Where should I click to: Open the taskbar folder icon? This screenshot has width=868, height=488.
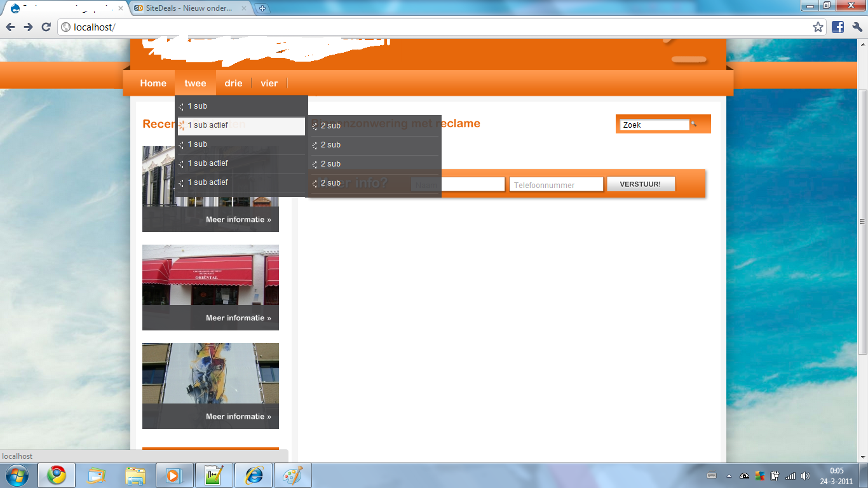tap(135, 475)
